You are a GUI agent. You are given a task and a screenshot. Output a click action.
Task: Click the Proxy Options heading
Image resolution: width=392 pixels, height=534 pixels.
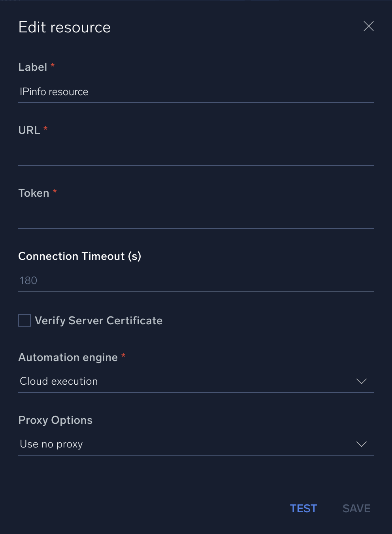(x=55, y=420)
